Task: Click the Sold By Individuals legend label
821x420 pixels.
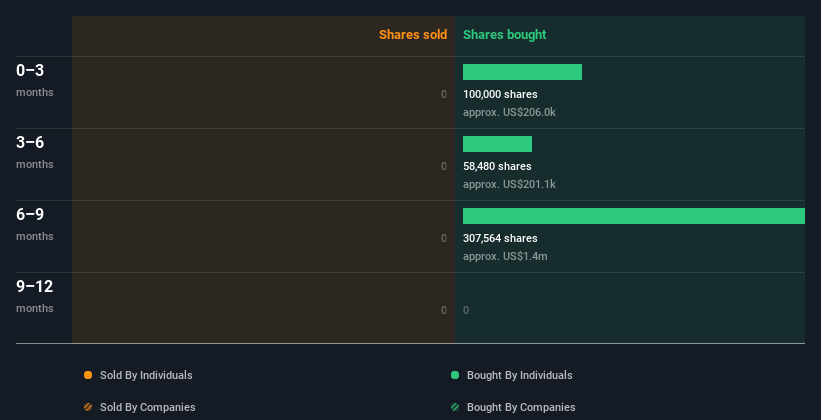Action: point(146,375)
